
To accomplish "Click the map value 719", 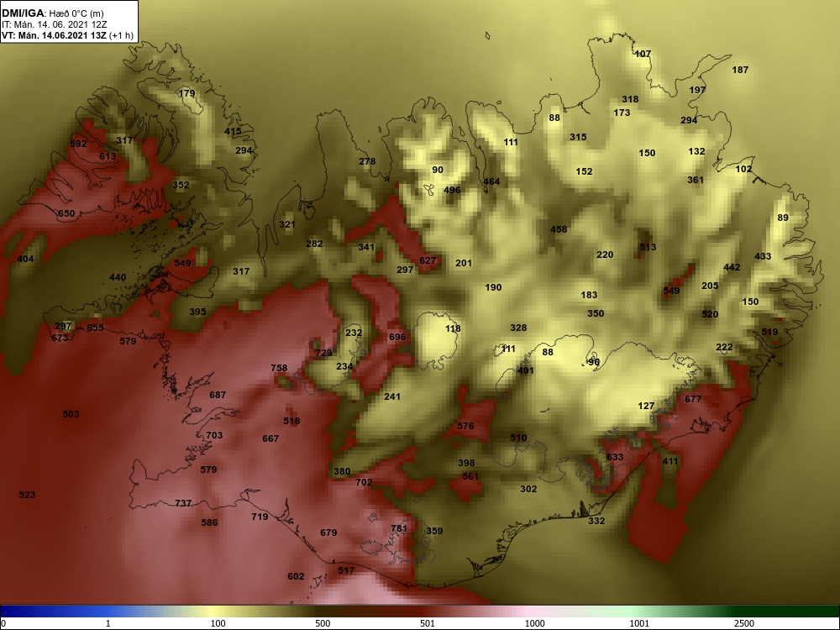I will pos(260,517).
